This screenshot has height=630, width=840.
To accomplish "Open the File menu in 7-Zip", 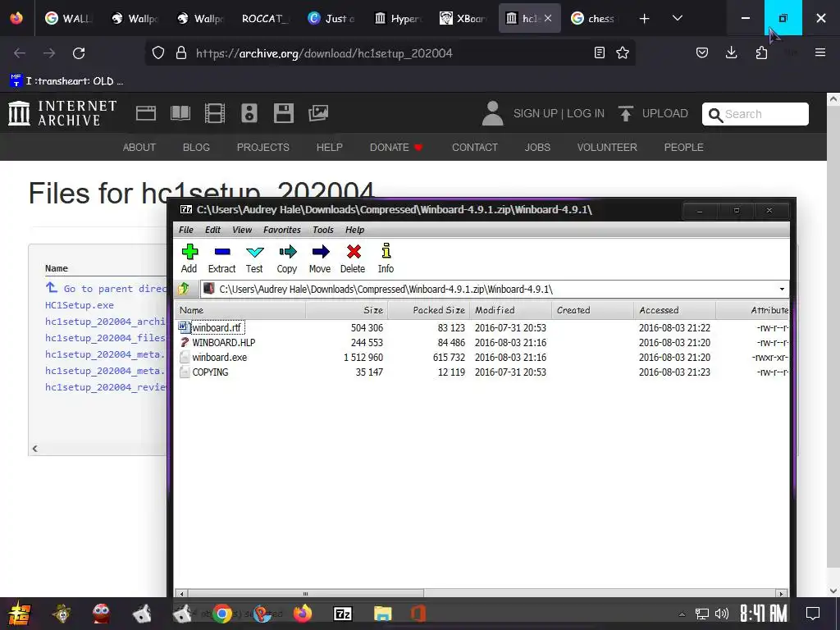I will [x=186, y=230].
